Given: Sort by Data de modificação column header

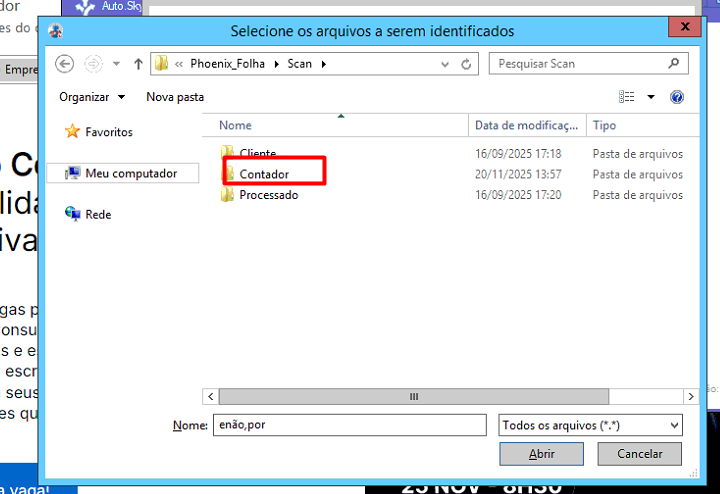Looking at the screenshot, I should 527,125.
